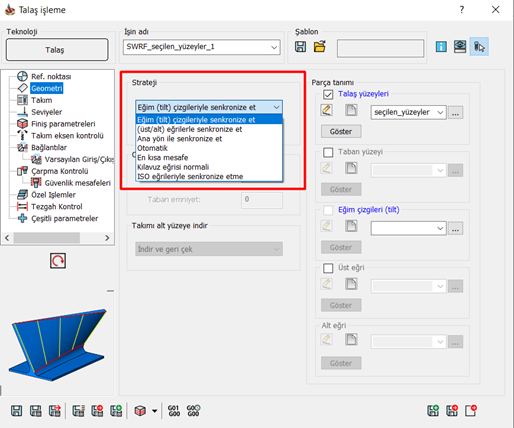The height and width of the screenshot is (428, 514).
Task: Open the Eğim çizgileri (tilt) geometry dropdown
Action: 408,228
